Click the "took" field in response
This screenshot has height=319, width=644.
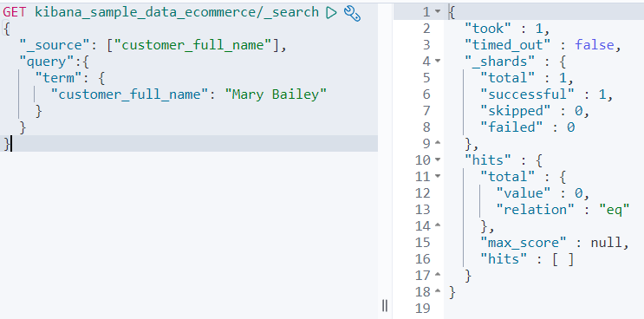coord(488,29)
